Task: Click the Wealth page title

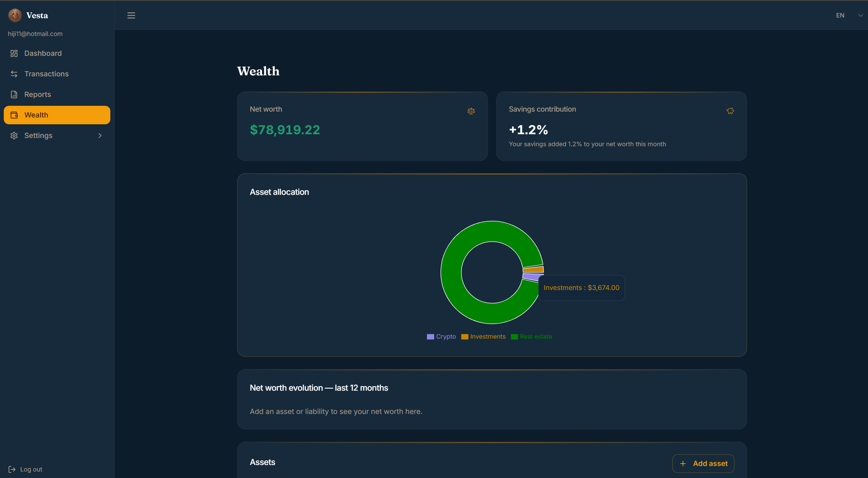Action: pyautogui.click(x=258, y=71)
